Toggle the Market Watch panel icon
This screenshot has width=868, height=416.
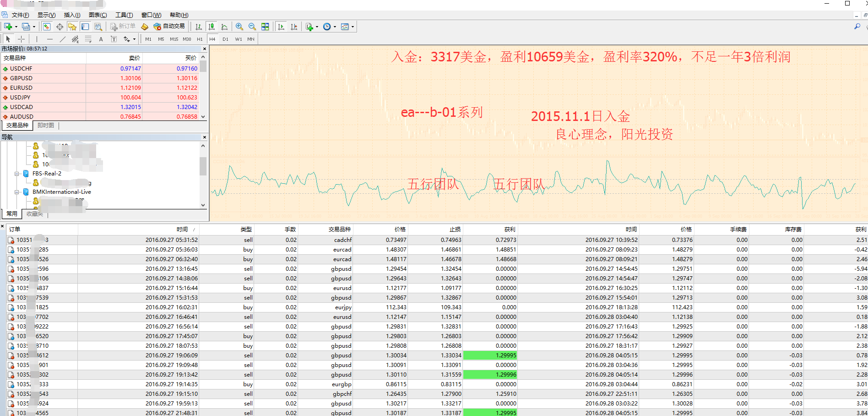47,27
